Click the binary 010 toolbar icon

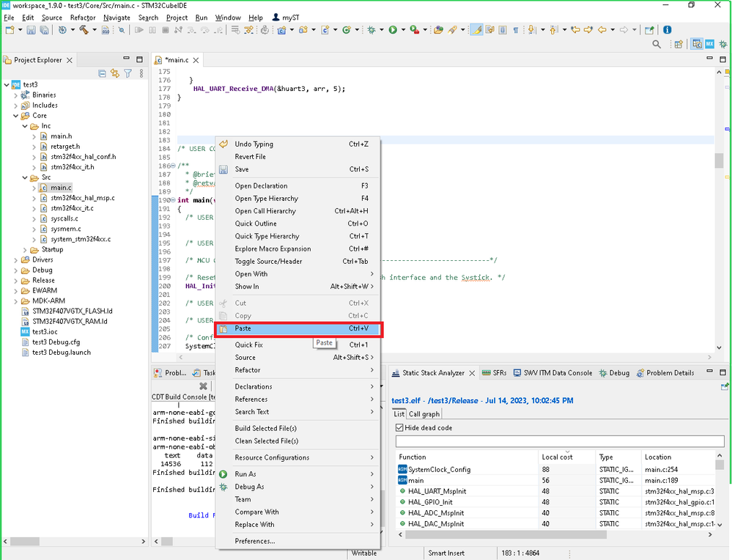click(x=106, y=30)
